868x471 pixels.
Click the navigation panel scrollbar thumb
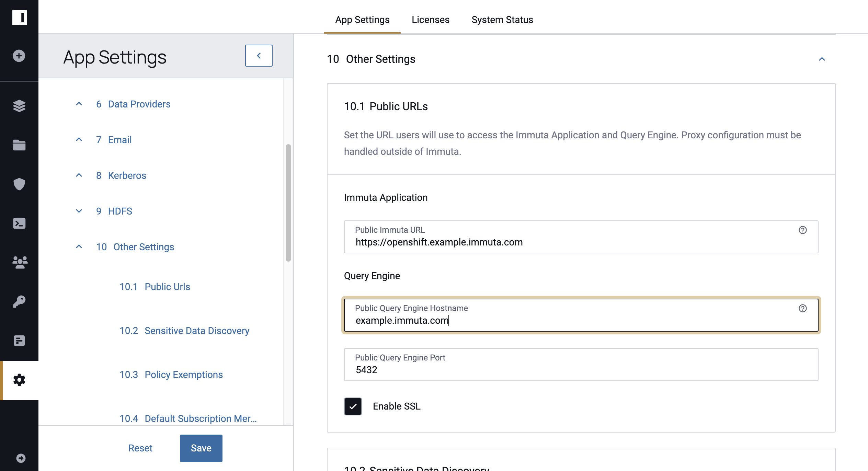tap(288, 203)
